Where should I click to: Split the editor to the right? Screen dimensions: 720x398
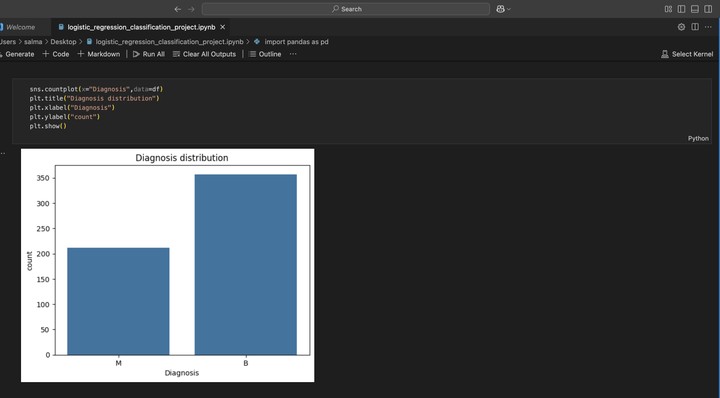(695, 27)
